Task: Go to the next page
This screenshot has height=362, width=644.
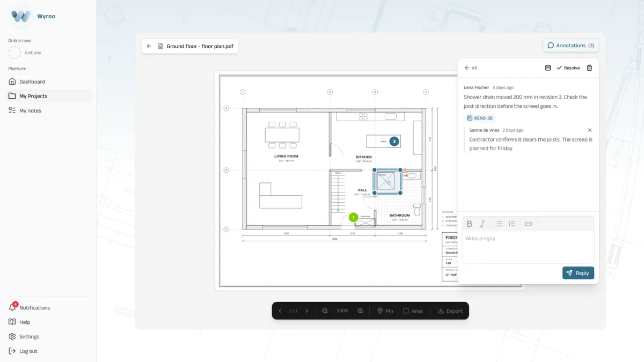Action: coord(307,311)
